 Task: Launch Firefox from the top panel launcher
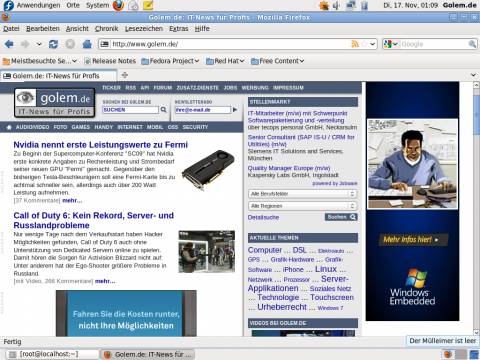tap(118, 5)
